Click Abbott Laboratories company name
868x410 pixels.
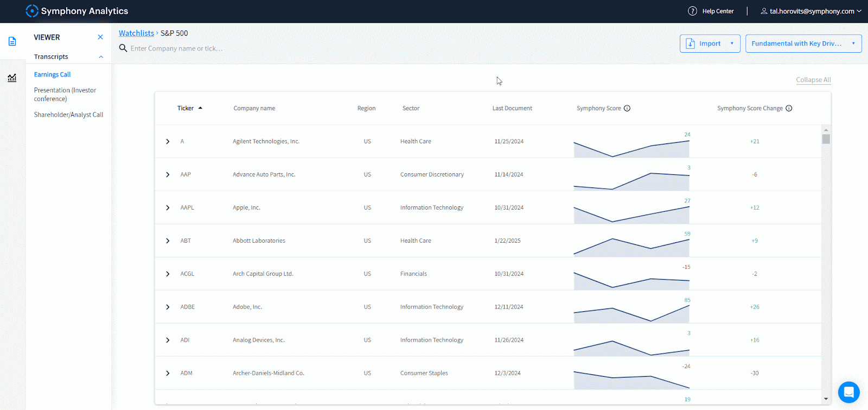click(x=259, y=241)
